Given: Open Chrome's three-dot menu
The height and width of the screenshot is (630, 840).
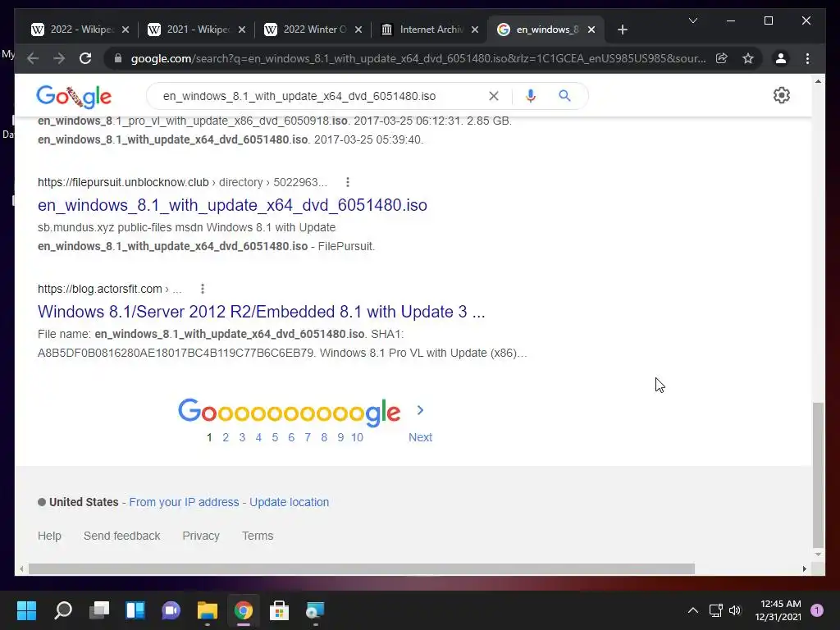Looking at the screenshot, I should tap(807, 58).
